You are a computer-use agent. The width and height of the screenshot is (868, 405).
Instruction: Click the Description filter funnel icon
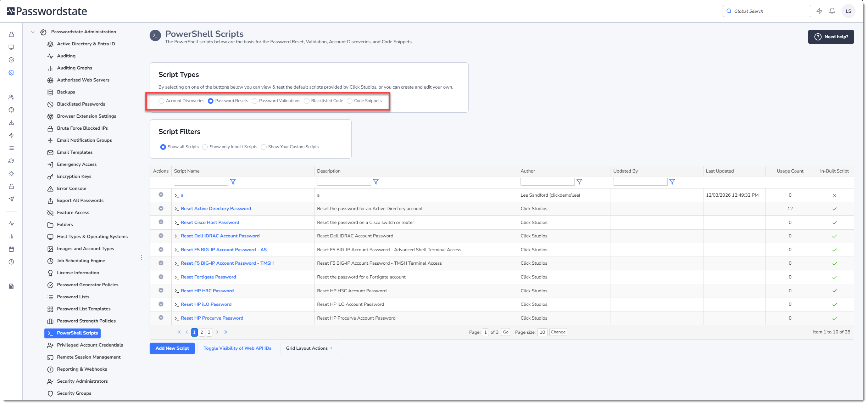(376, 182)
